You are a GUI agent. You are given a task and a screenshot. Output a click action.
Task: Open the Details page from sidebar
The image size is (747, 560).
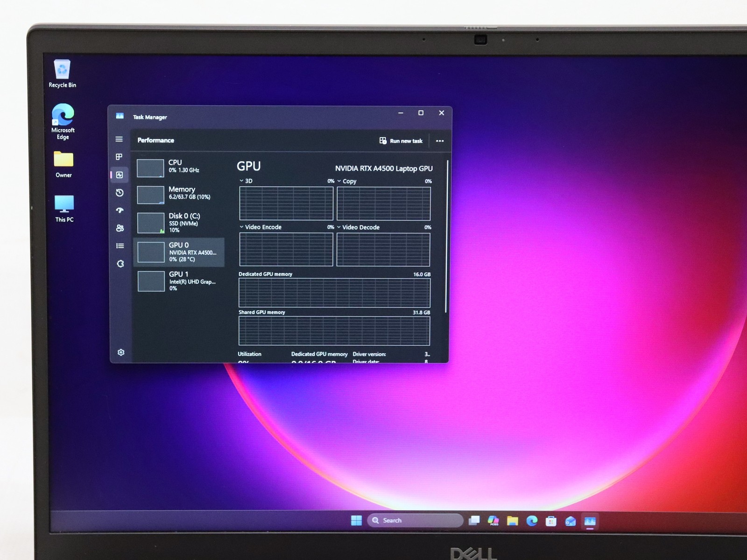coord(120,246)
